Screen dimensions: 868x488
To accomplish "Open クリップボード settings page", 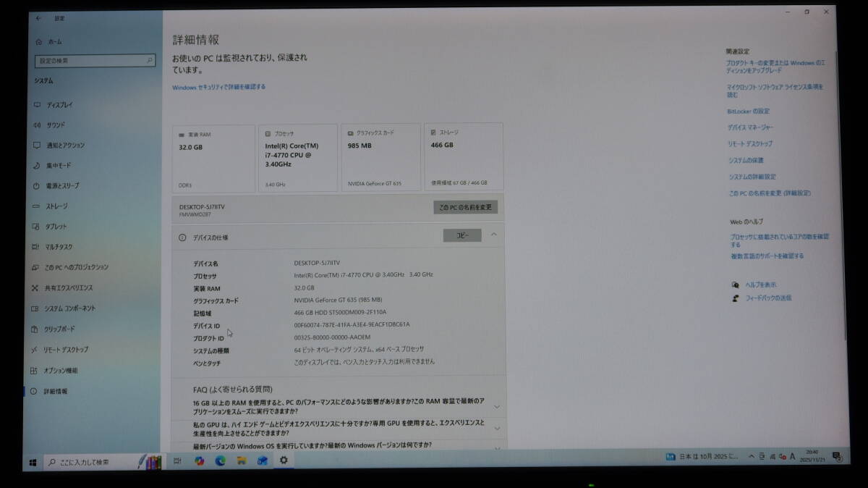I will pyautogui.click(x=54, y=329).
